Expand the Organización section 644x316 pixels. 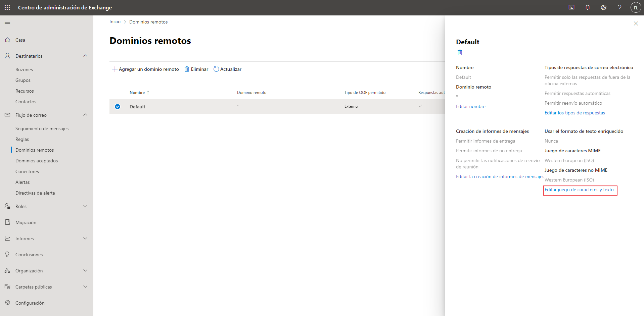[85, 270]
